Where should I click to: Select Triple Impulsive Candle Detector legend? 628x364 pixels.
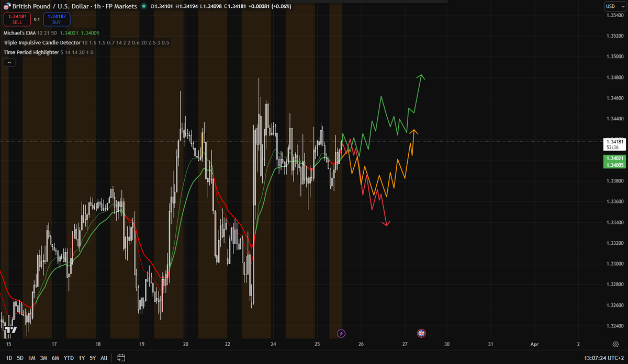(x=42, y=42)
